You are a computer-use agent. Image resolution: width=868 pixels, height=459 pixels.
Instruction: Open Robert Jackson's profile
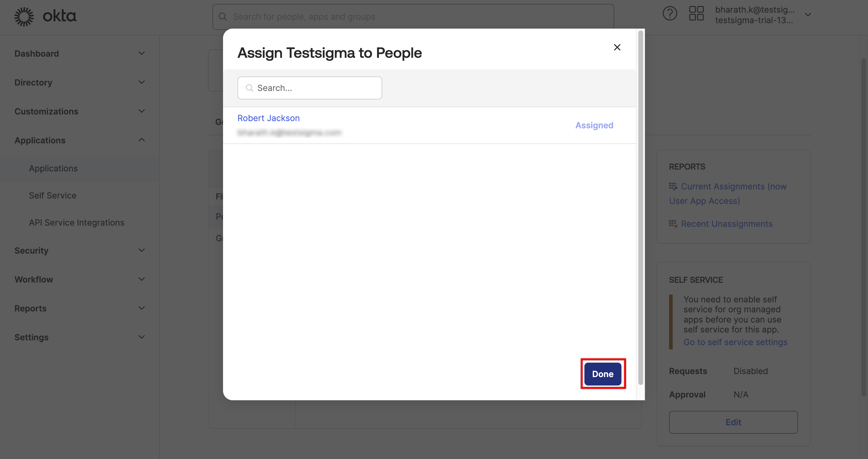pos(268,118)
